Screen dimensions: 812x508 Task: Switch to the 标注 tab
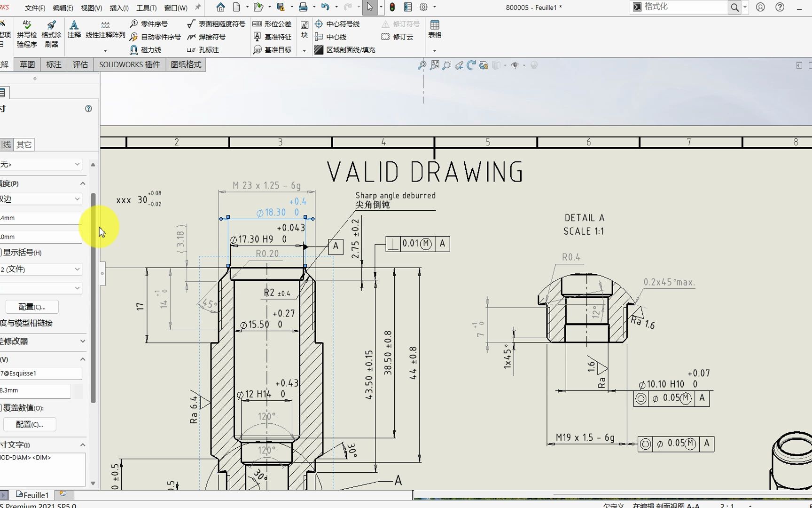pyautogui.click(x=54, y=64)
